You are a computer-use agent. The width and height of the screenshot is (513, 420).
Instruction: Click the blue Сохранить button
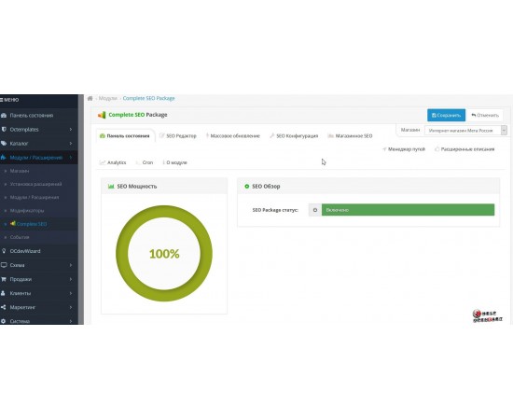tap(446, 115)
